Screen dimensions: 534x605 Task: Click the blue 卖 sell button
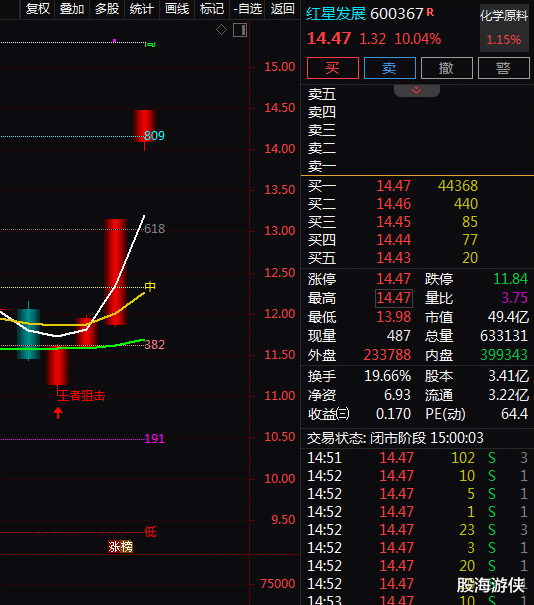390,68
